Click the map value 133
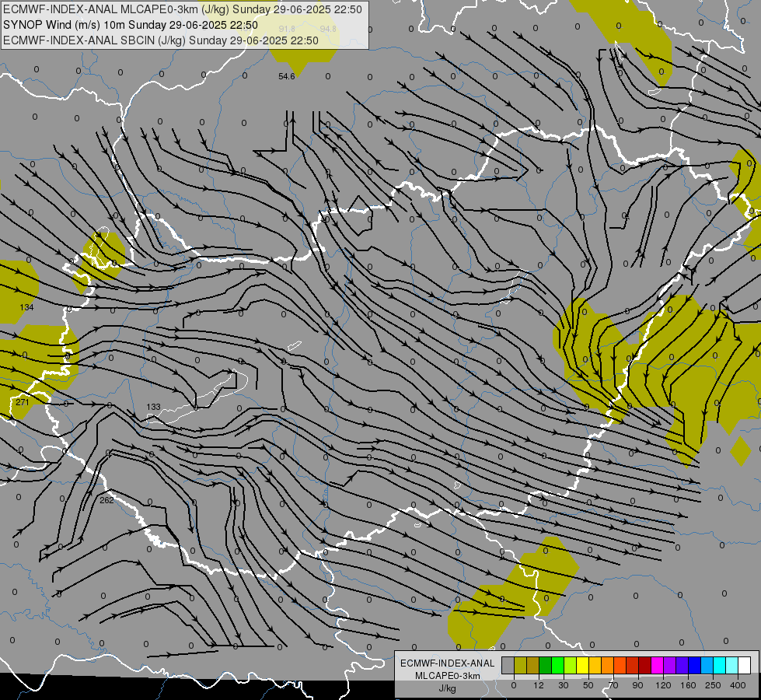 [x=153, y=407]
